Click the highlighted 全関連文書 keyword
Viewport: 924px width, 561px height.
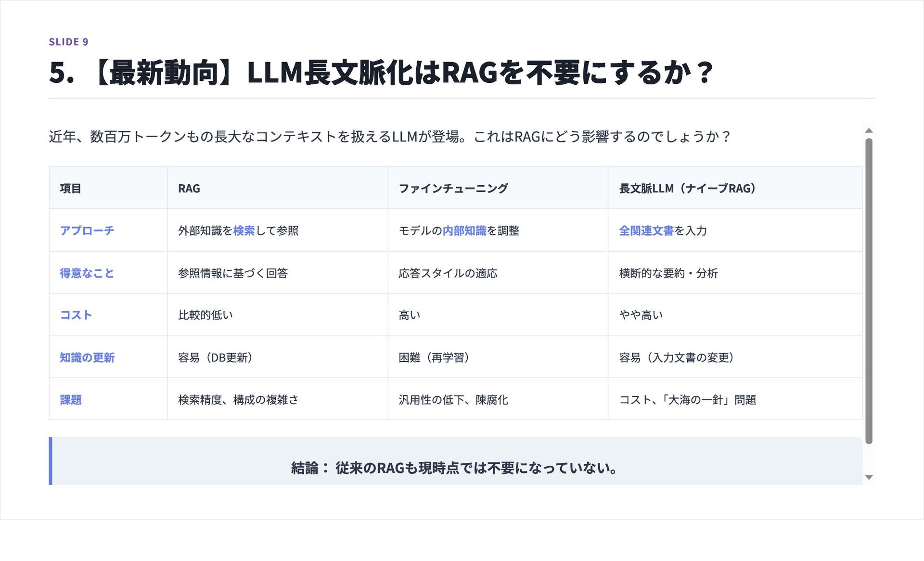(x=646, y=230)
